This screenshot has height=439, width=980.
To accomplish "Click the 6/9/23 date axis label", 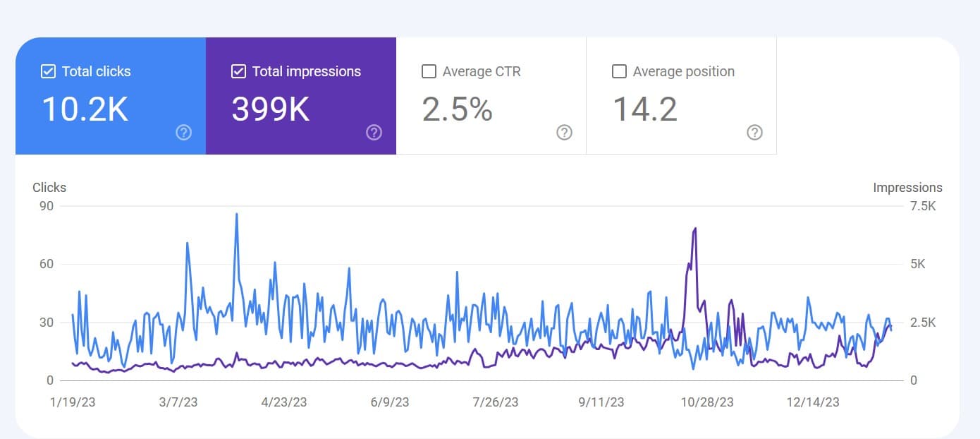I will 389,402.
